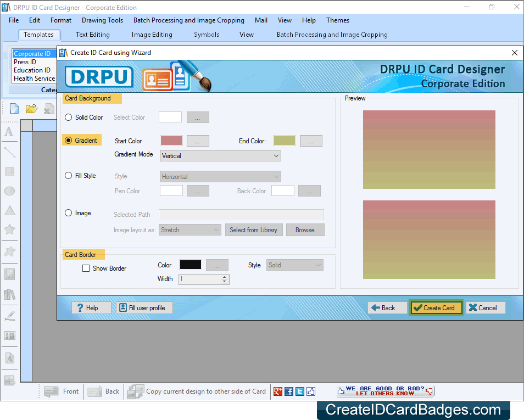The image size is (524, 420).
Task: Click the gradient End Color swatch
Action: (x=285, y=141)
